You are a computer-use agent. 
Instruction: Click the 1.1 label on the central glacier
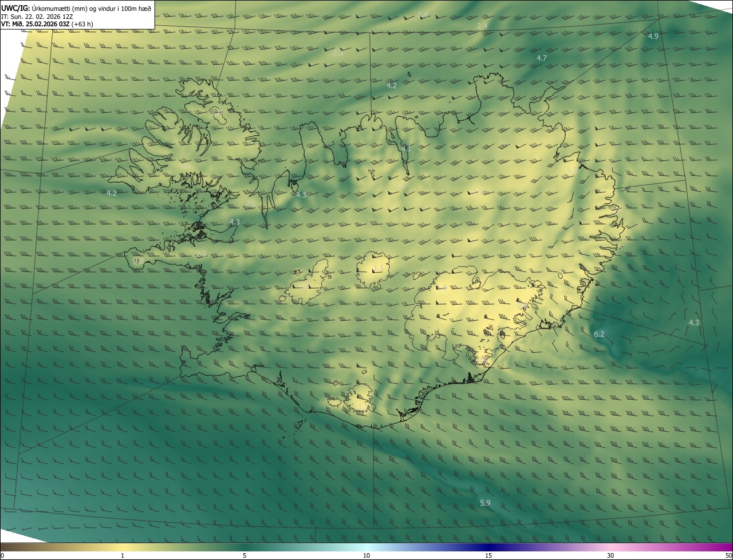click(379, 268)
